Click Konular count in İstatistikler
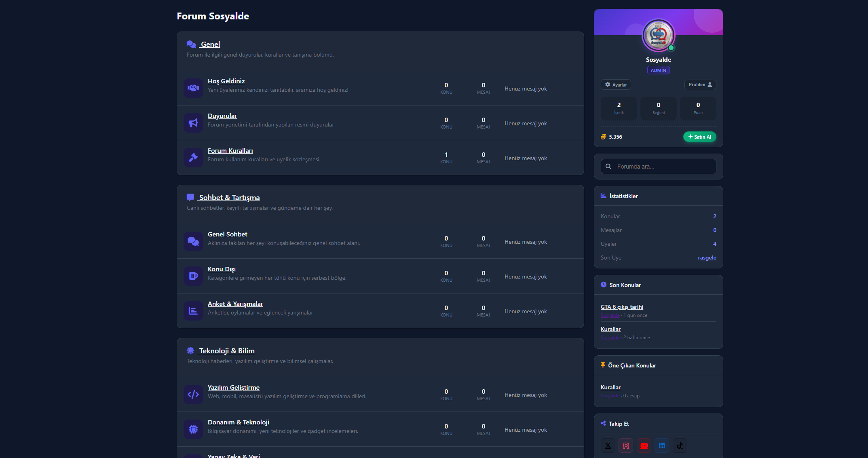This screenshot has height=458, width=868. tap(715, 216)
